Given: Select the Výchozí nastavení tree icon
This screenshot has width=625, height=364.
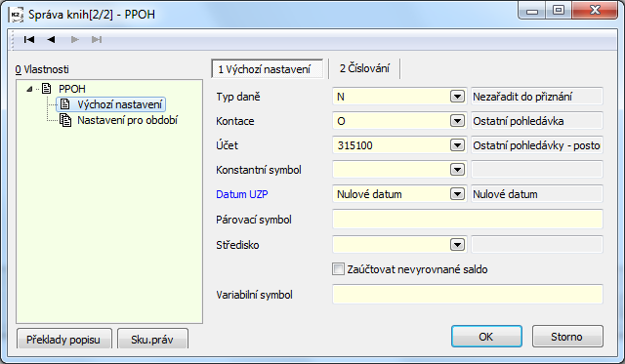Looking at the screenshot, I should click(65, 104).
